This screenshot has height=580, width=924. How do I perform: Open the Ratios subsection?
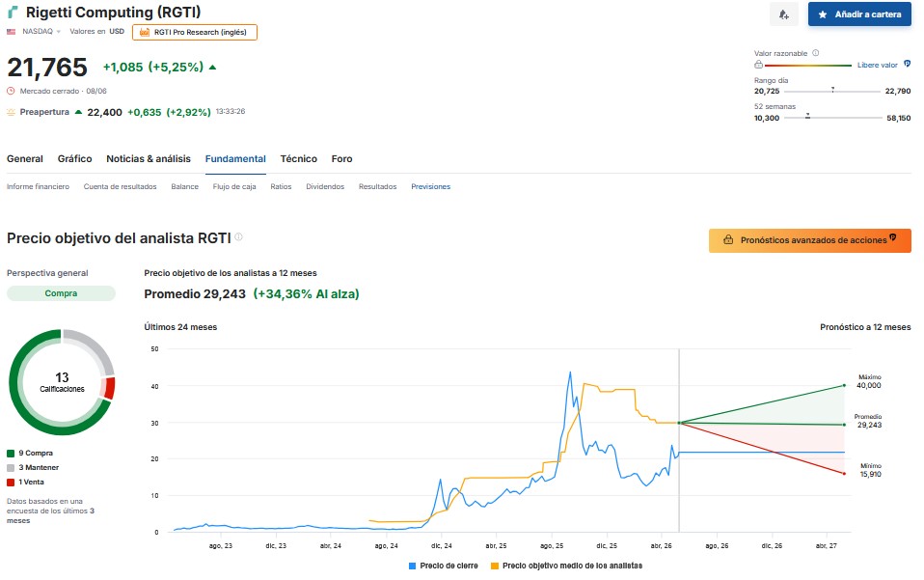pyautogui.click(x=281, y=187)
